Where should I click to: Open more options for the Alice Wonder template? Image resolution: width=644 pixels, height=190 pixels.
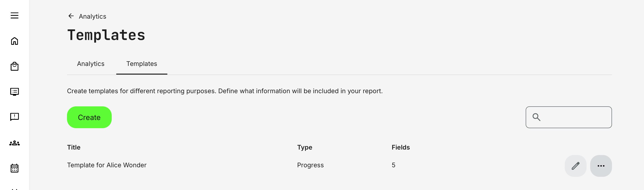pos(601,165)
